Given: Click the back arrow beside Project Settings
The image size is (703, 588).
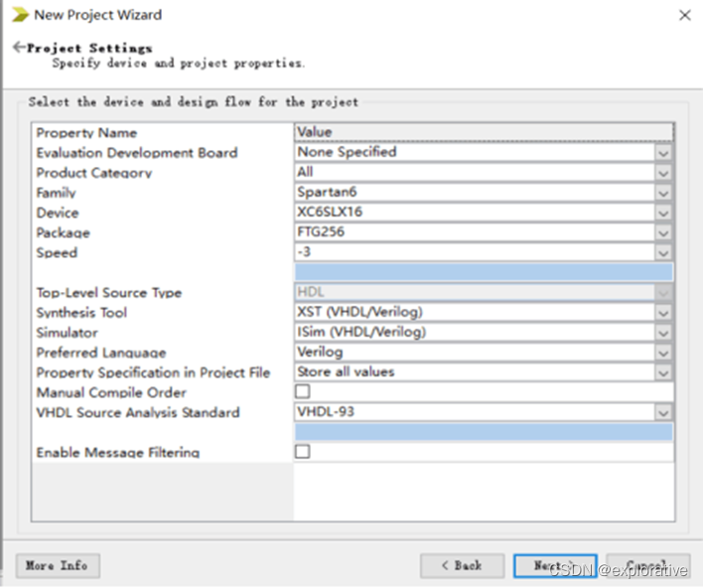Looking at the screenshot, I should (19, 47).
